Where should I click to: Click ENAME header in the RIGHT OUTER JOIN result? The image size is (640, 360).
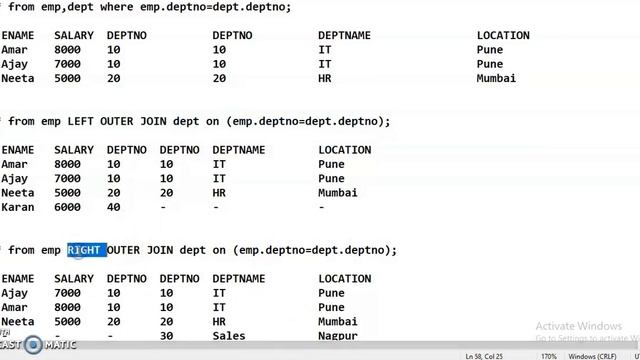click(18, 278)
